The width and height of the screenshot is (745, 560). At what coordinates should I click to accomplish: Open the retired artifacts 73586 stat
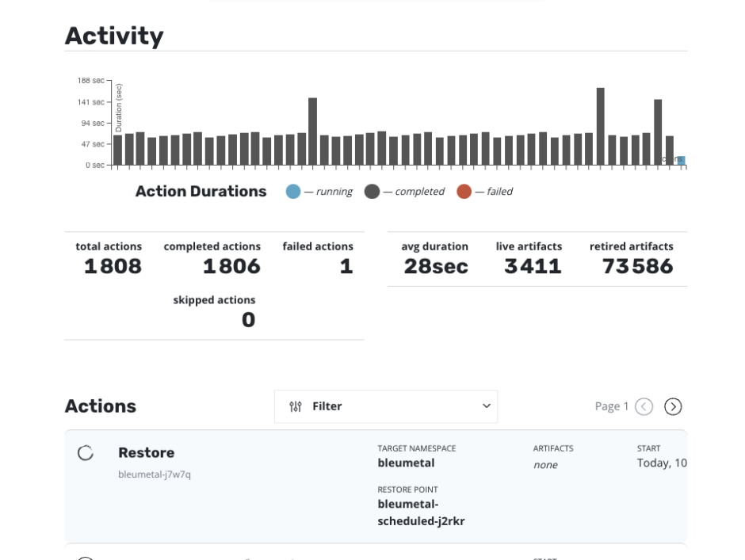tap(636, 266)
